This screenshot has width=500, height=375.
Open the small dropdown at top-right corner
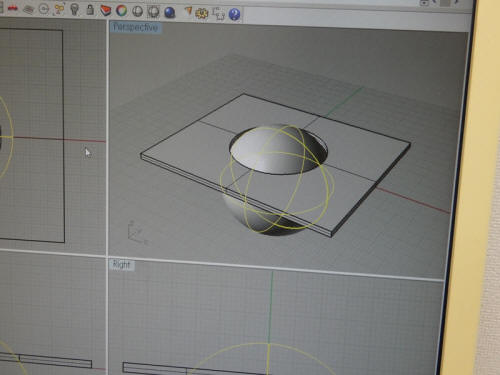tap(424, 2)
